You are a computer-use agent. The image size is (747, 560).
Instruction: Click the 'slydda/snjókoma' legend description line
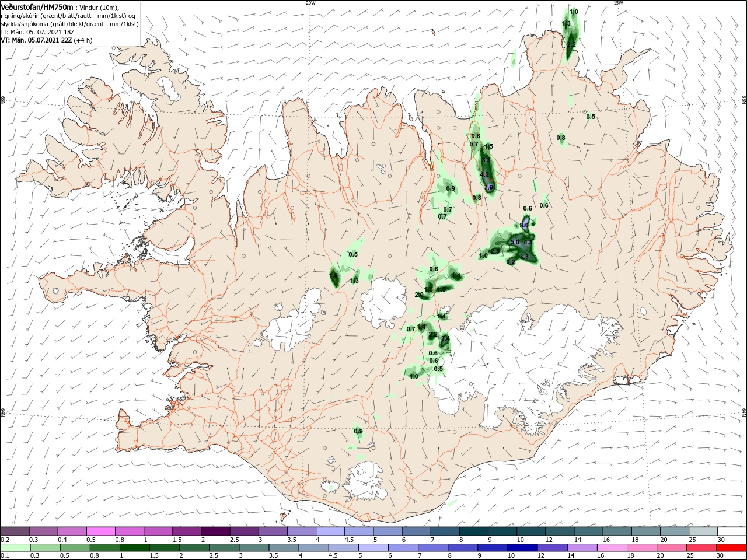click(69, 24)
